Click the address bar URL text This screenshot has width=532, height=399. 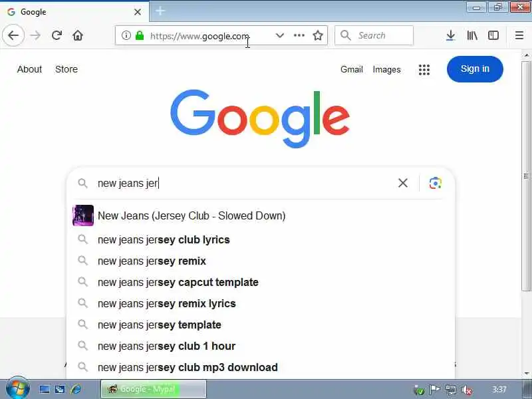[200, 36]
